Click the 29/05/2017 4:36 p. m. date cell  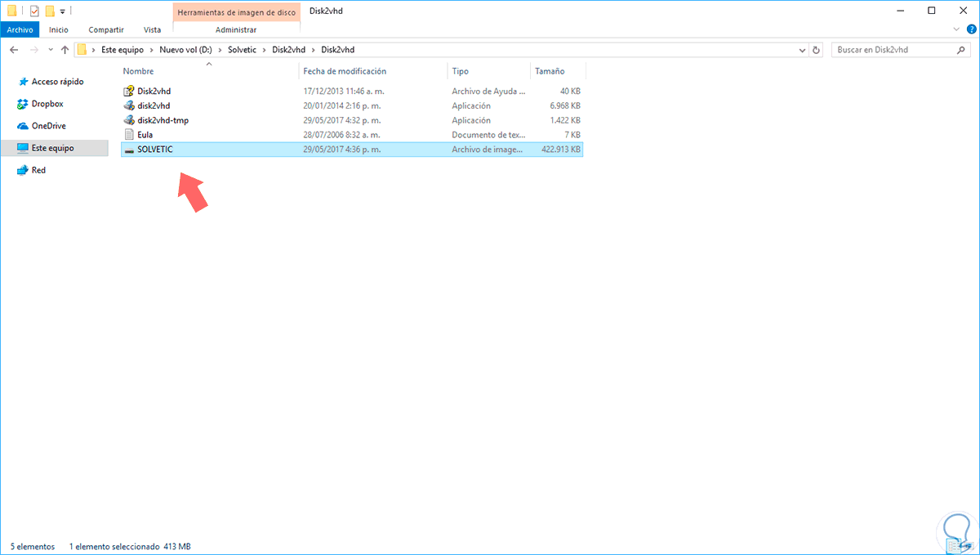coord(341,150)
